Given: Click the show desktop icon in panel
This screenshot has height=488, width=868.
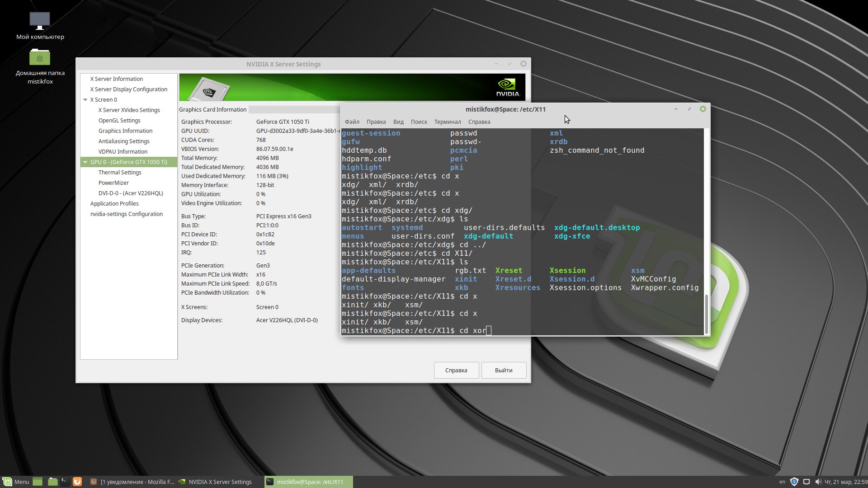Looking at the screenshot, I should (x=38, y=482).
